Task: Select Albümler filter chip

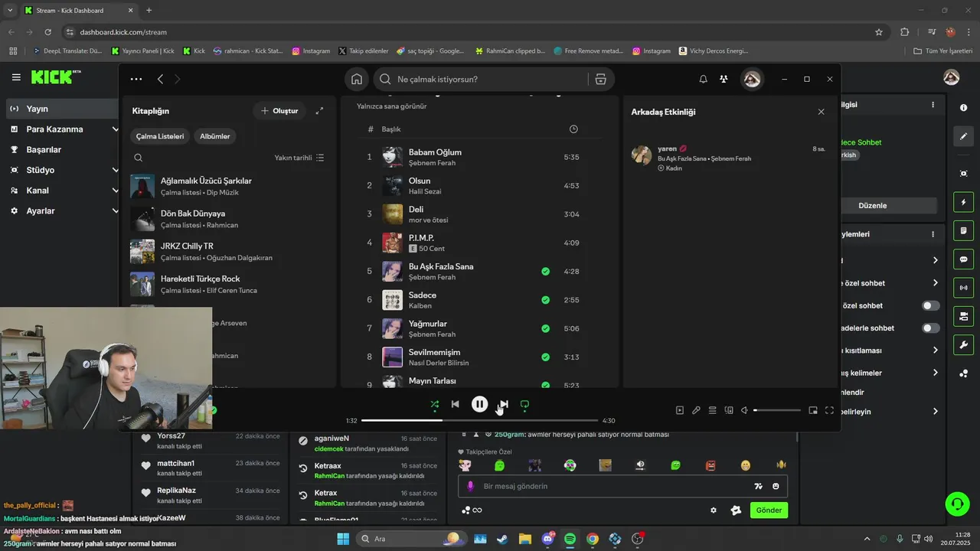Action: click(x=215, y=136)
